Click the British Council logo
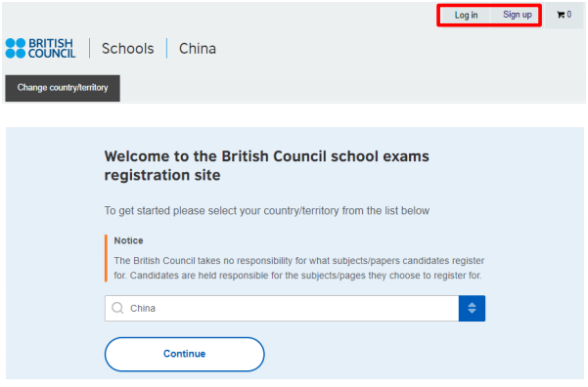The width and height of the screenshot is (588, 387). [x=40, y=48]
